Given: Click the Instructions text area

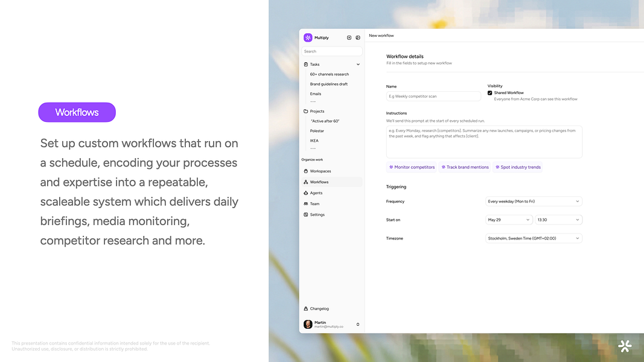Looking at the screenshot, I should 484,142.
